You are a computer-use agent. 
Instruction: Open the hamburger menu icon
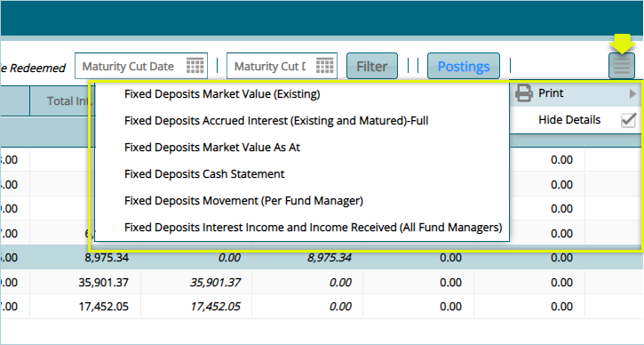(622, 66)
